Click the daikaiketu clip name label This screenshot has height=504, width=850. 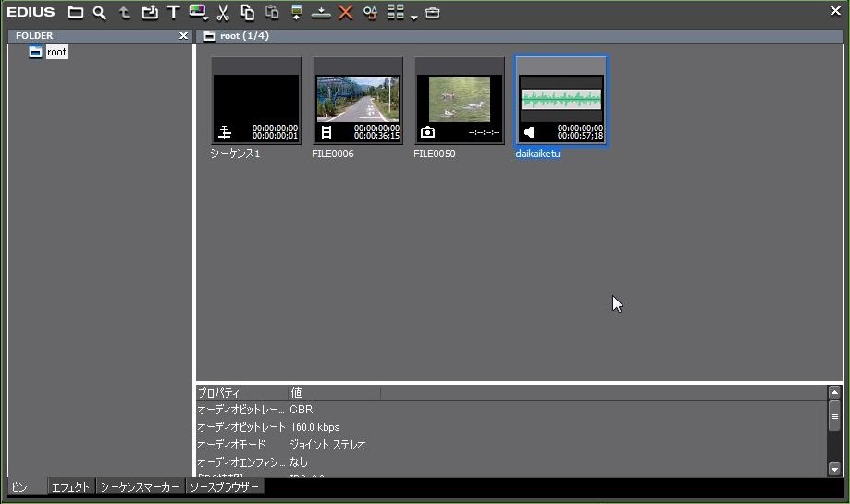(537, 154)
